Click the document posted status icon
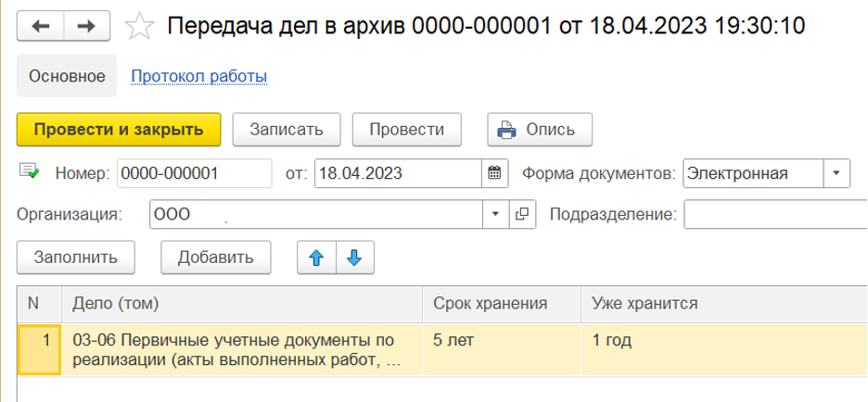 tap(29, 170)
